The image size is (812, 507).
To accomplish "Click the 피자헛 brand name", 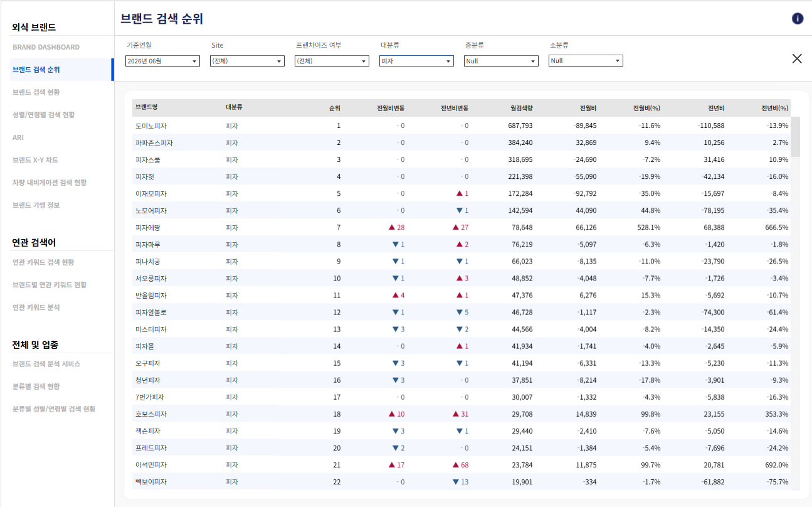I will [144, 177].
